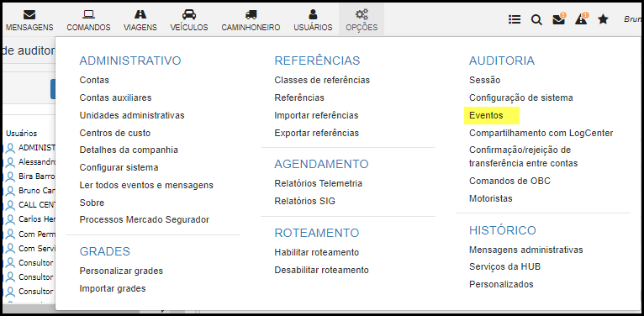644x316 pixels.
Task: Select Eventos under Auditoria
Action: (x=486, y=116)
